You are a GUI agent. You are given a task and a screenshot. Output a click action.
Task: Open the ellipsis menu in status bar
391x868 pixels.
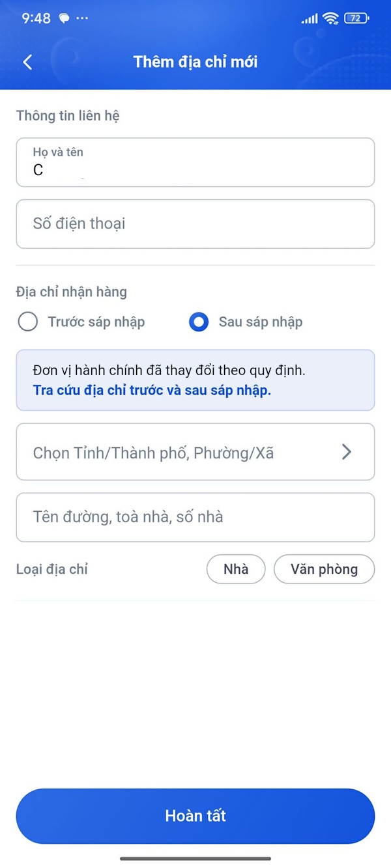pyautogui.click(x=81, y=18)
